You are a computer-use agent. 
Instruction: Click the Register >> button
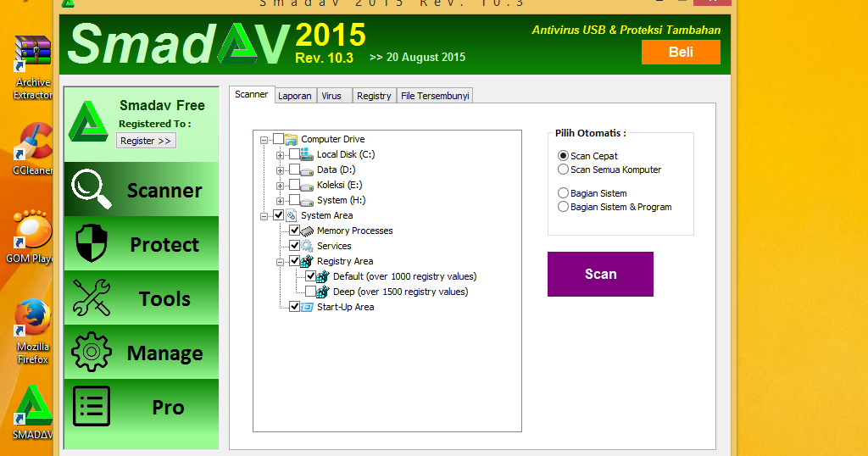point(146,141)
